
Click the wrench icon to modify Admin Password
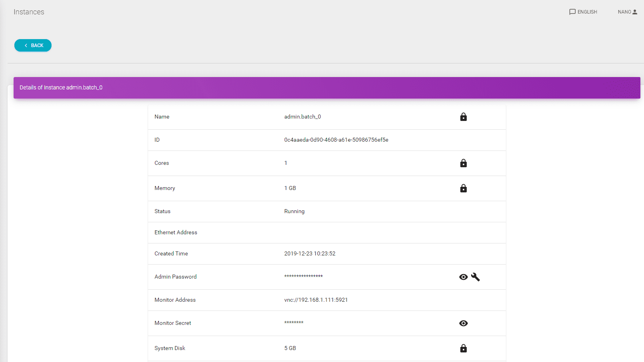click(475, 277)
